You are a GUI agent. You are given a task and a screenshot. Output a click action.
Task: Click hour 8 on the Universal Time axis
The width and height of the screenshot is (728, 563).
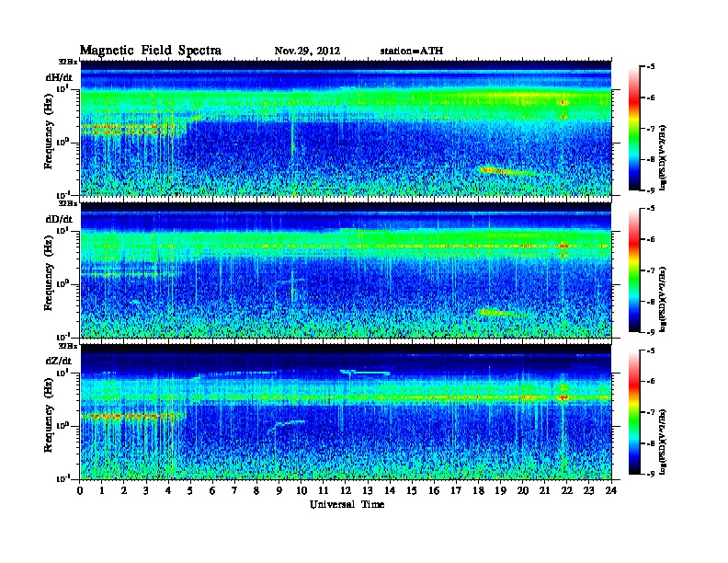(256, 491)
